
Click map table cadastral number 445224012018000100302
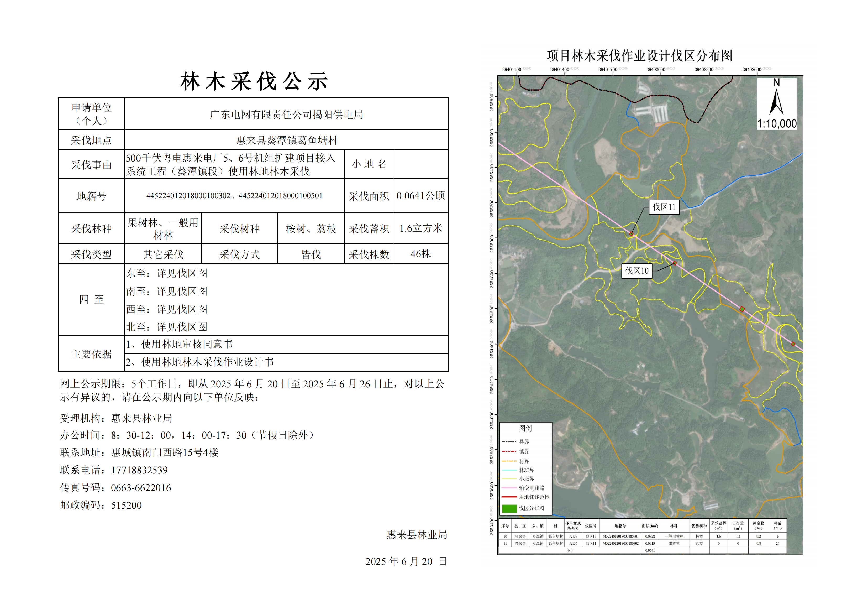pos(620,544)
